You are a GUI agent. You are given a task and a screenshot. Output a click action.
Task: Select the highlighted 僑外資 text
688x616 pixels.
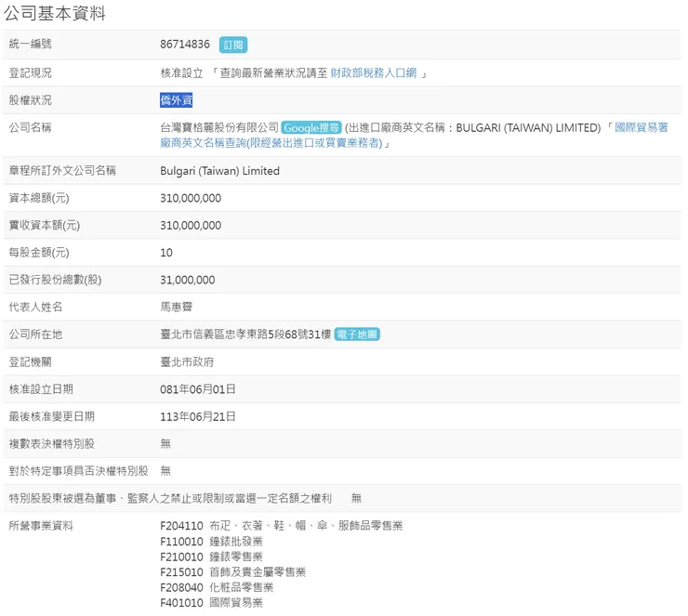click(176, 100)
